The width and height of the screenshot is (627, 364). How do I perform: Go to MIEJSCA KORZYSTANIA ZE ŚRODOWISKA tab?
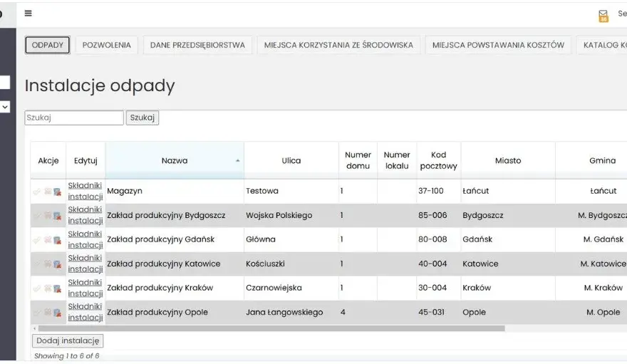(x=338, y=45)
